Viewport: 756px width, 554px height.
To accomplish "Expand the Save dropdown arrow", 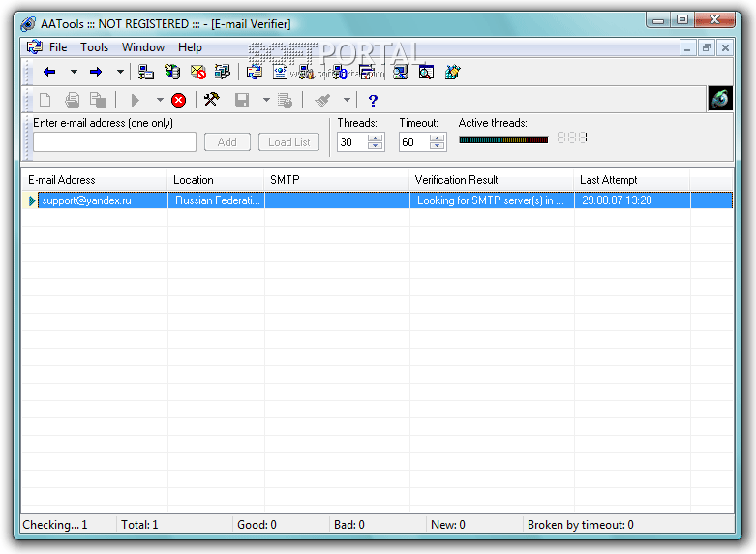I will pos(266,100).
